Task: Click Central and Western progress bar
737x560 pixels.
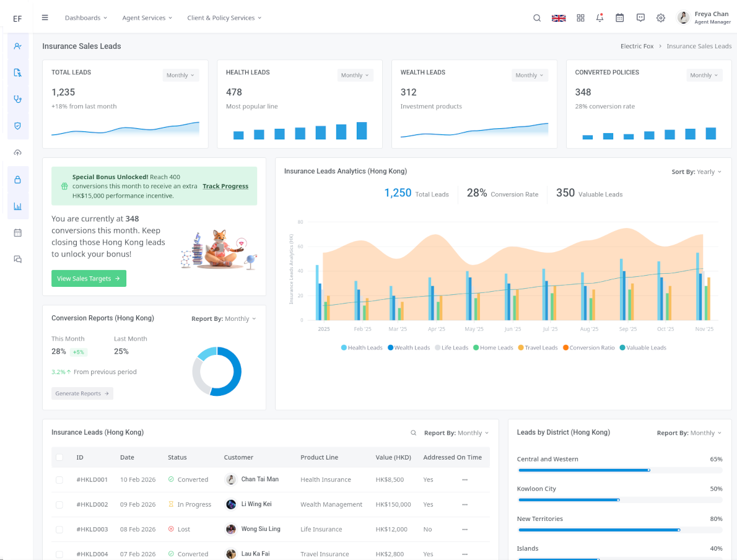Action: pos(620,470)
